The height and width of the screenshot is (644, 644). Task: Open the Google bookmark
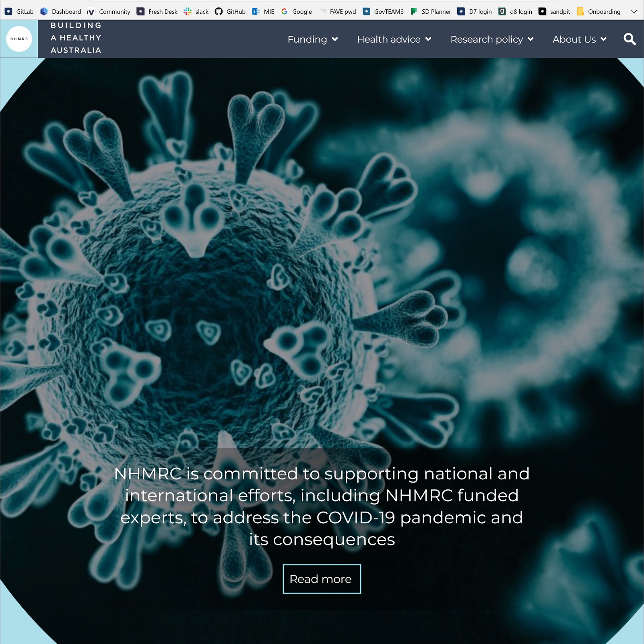click(296, 12)
